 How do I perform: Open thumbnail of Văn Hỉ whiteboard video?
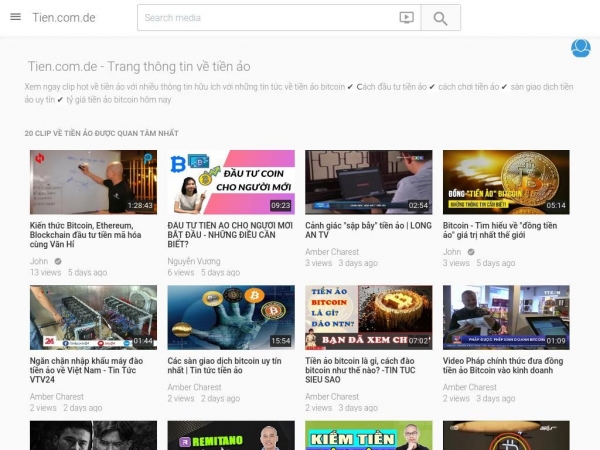click(x=93, y=182)
